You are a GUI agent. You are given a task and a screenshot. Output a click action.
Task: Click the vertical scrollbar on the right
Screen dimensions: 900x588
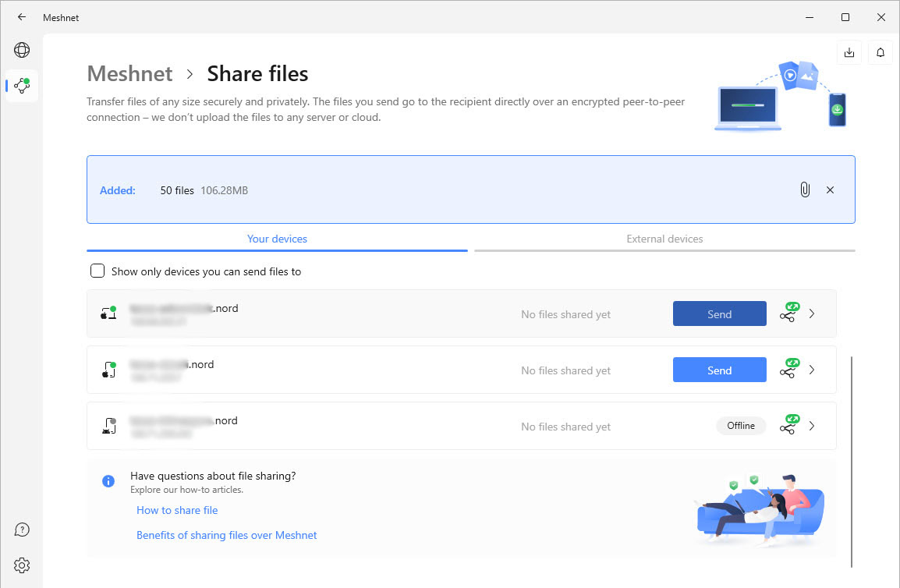[852, 460]
